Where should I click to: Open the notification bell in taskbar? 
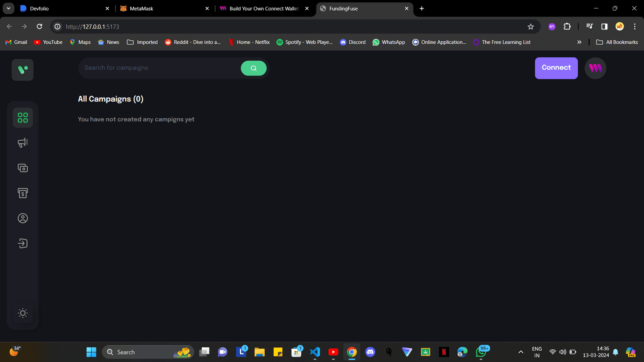click(x=616, y=352)
